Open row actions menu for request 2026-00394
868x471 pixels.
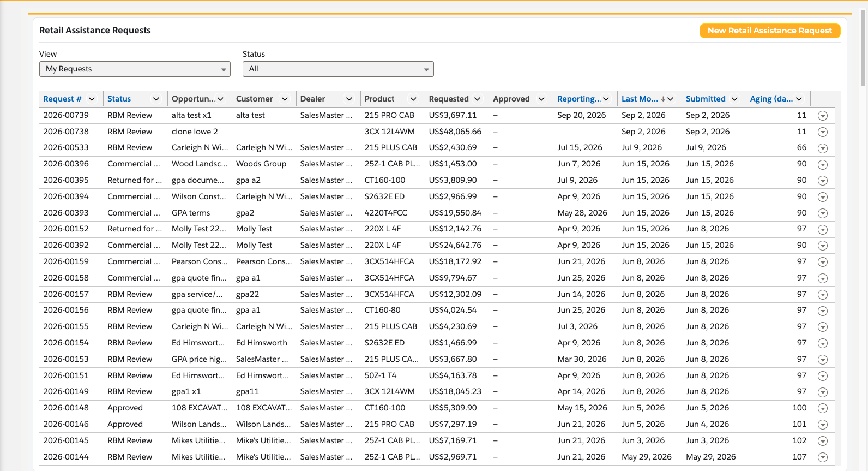823,197
